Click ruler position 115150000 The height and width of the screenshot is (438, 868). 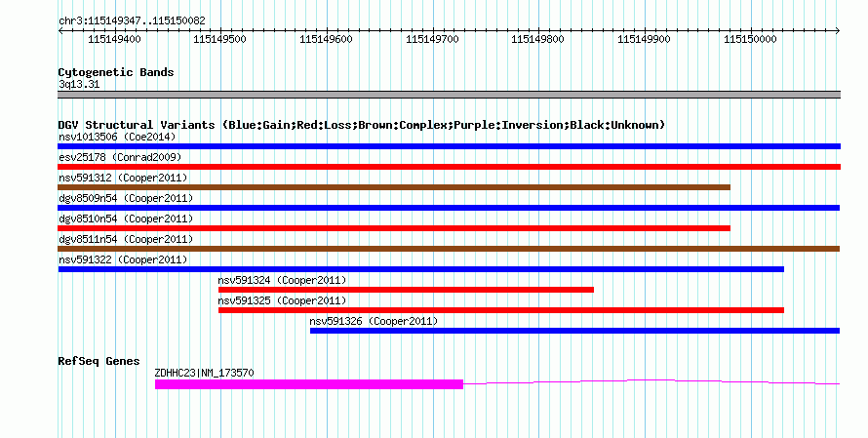click(751, 39)
